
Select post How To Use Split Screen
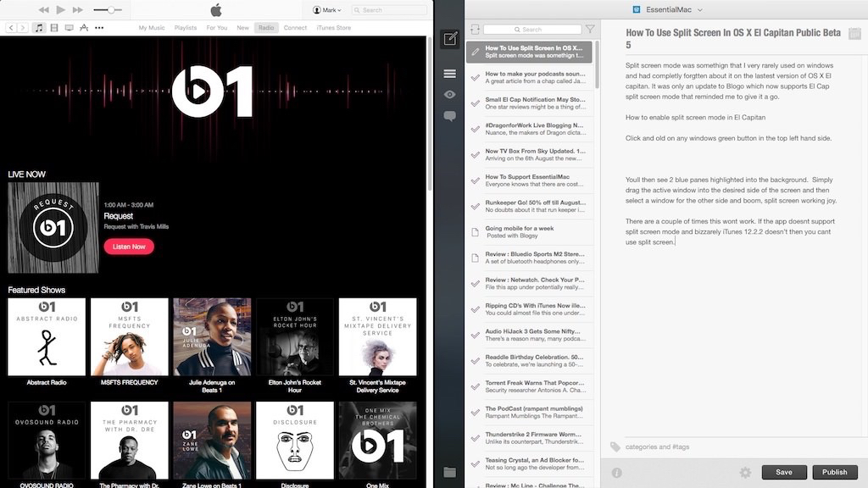pos(529,52)
